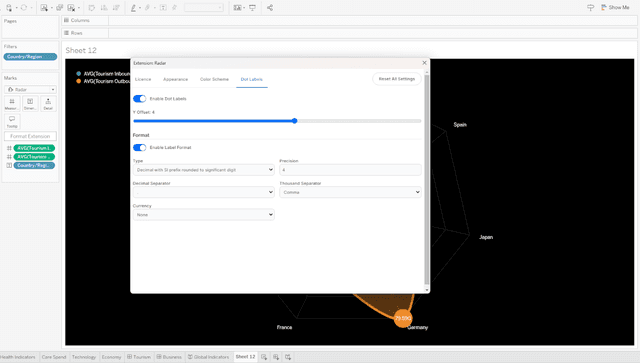Select the Sheet 12 tab
Image resolution: width=640 pixels, height=363 pixels.
pyautogui.click(x=245, y=357)
